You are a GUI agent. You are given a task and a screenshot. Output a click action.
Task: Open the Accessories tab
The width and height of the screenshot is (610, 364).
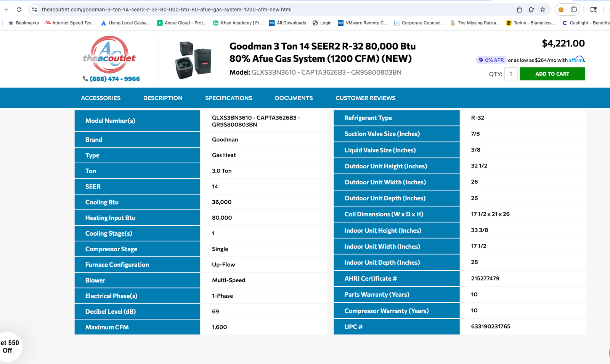pos(101,98)
